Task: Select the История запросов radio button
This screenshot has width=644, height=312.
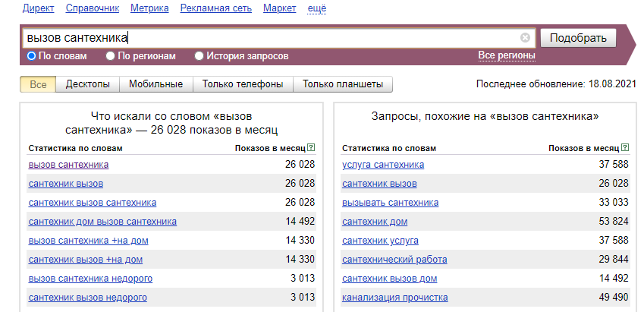Action: tap(199, 56)
